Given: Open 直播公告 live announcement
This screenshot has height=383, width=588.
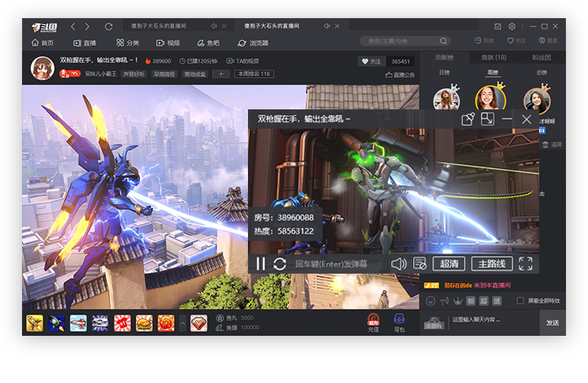Looking at the screenshot, I should [x=400, y=75].
